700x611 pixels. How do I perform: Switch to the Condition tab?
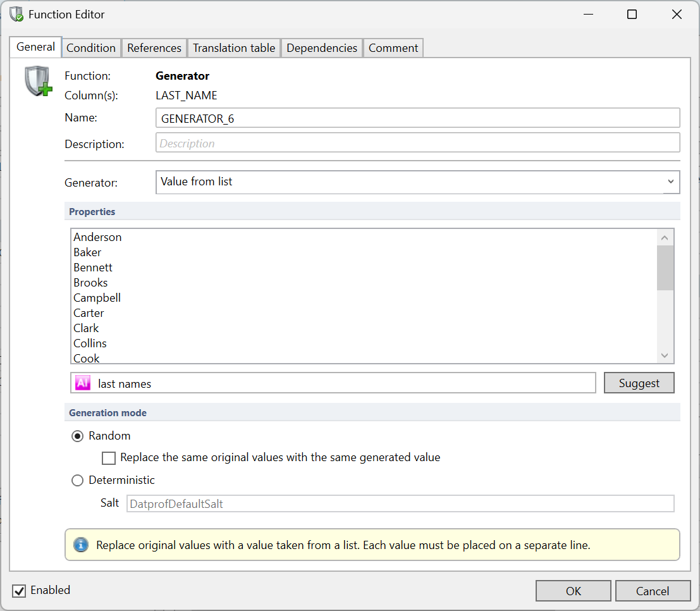pos(91,48)
